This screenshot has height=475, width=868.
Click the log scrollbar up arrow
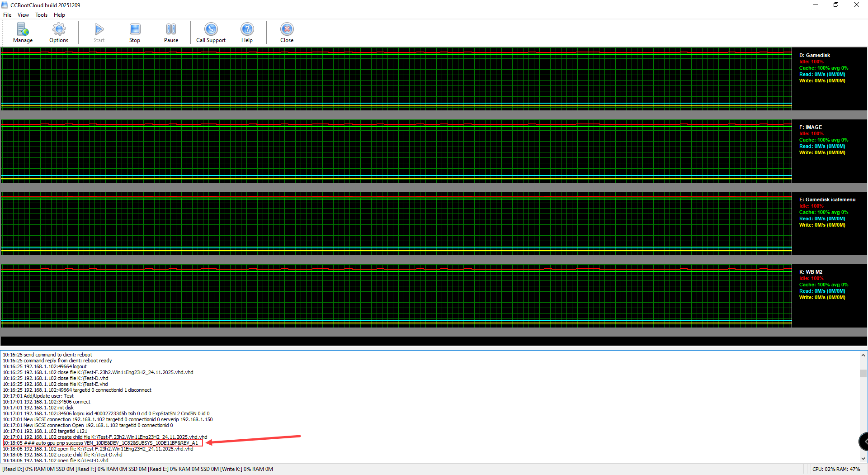[x=863, y=356]
